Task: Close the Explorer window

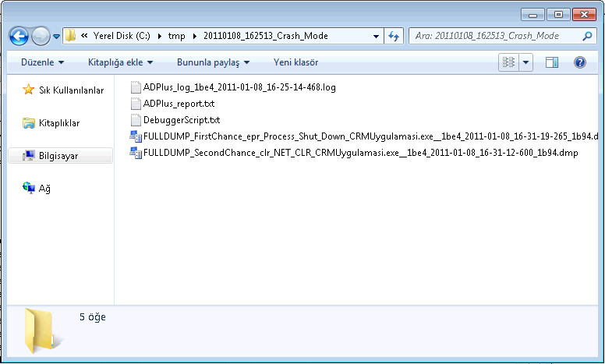Action: (584, 15)
